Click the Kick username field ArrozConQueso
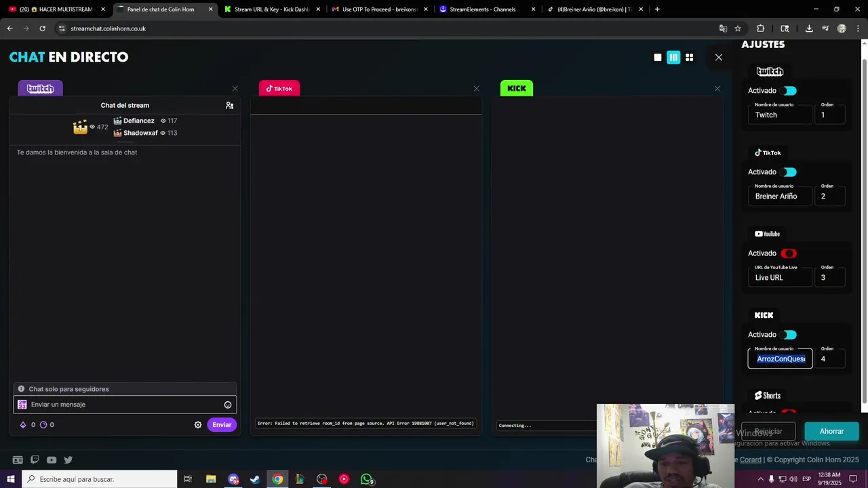The height and width of the screenshot is (488, 868). [x=780, y=359]
